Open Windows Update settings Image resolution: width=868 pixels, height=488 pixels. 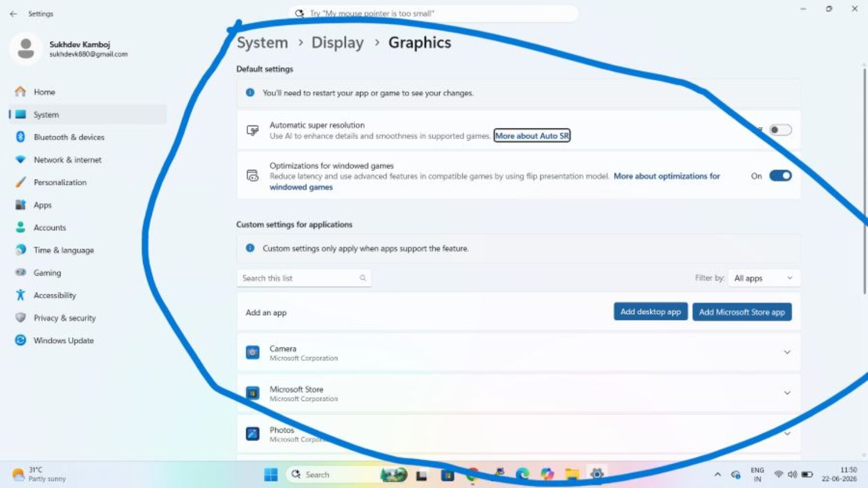[x=88, y=340]
